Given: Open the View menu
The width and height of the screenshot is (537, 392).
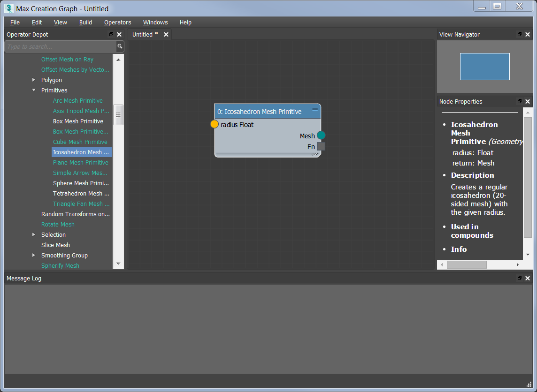Looking at the screenshot, I should pyautogui.click(x=60, y=22).
